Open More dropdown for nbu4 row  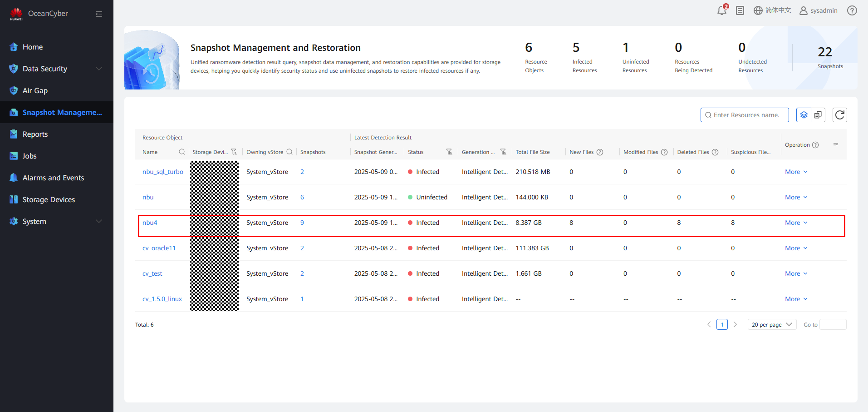pyautogui.click(x=796, y=223)
